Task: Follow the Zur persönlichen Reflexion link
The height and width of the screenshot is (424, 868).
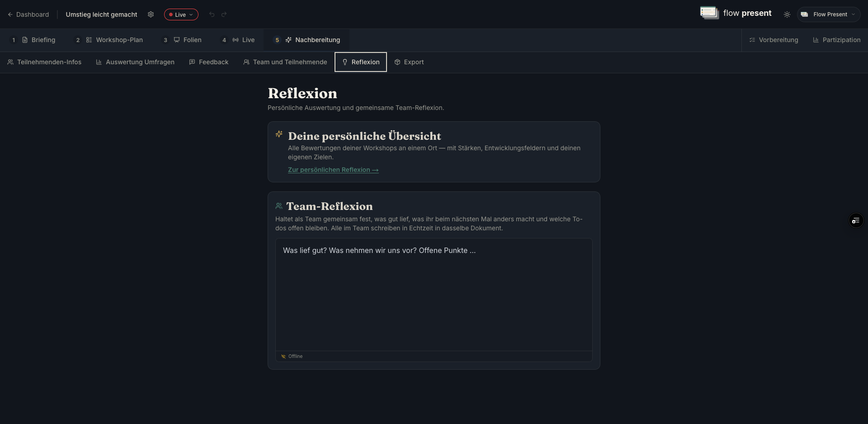Action: tap(333, 170)
